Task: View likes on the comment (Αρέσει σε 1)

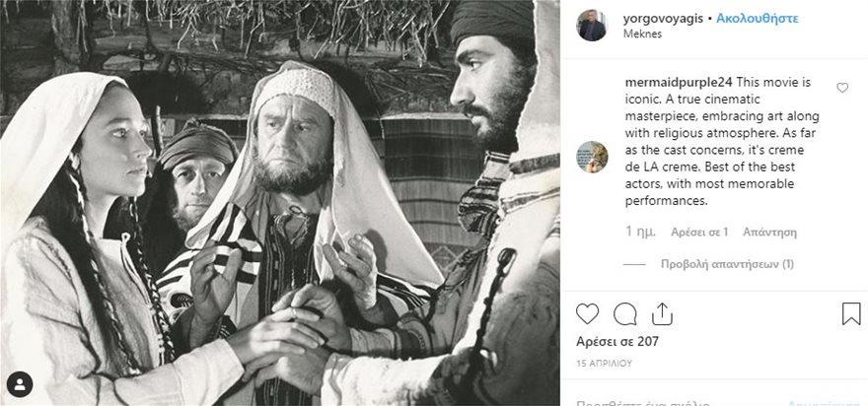Action: 698,233
